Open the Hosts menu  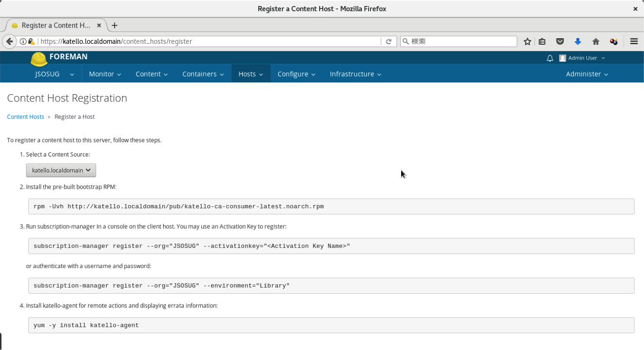tap(251, 74)
